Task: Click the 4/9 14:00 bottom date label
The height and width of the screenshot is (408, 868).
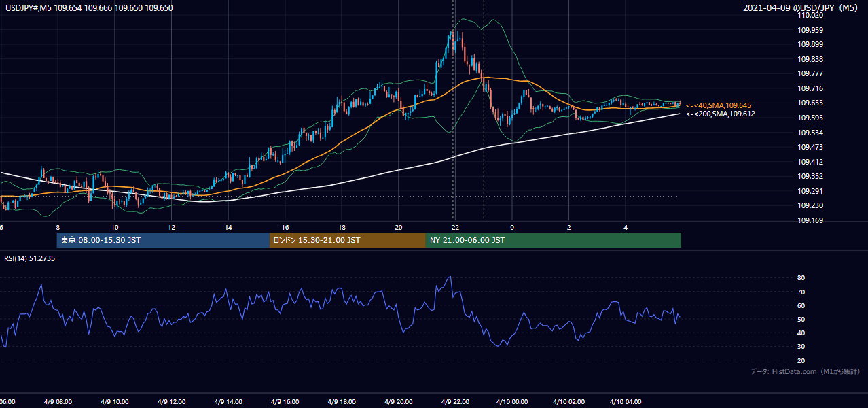Action: coord(228,401)
